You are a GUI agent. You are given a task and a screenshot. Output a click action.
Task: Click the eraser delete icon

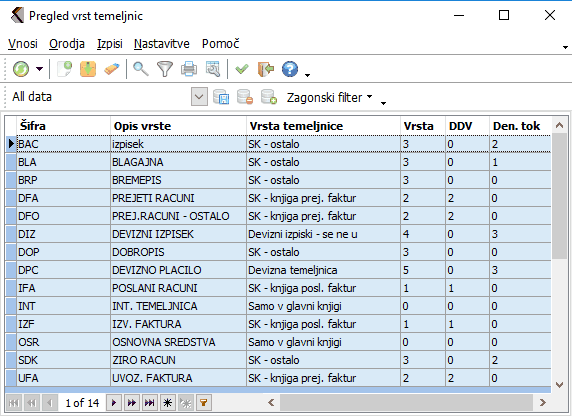coord(112,69)
